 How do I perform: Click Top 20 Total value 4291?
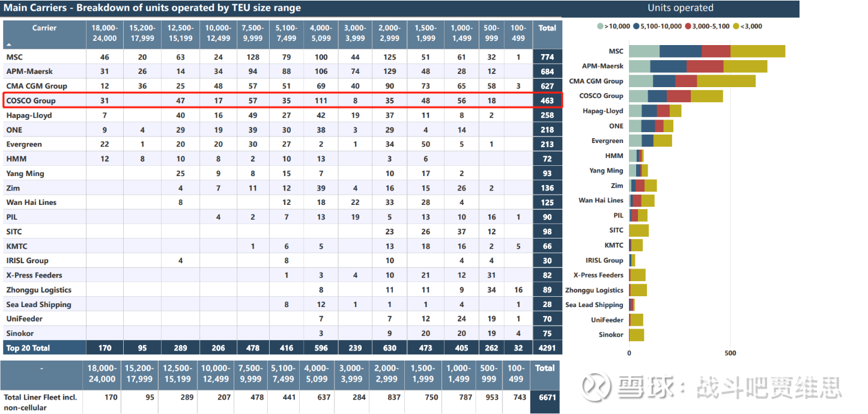pos(547,348)
